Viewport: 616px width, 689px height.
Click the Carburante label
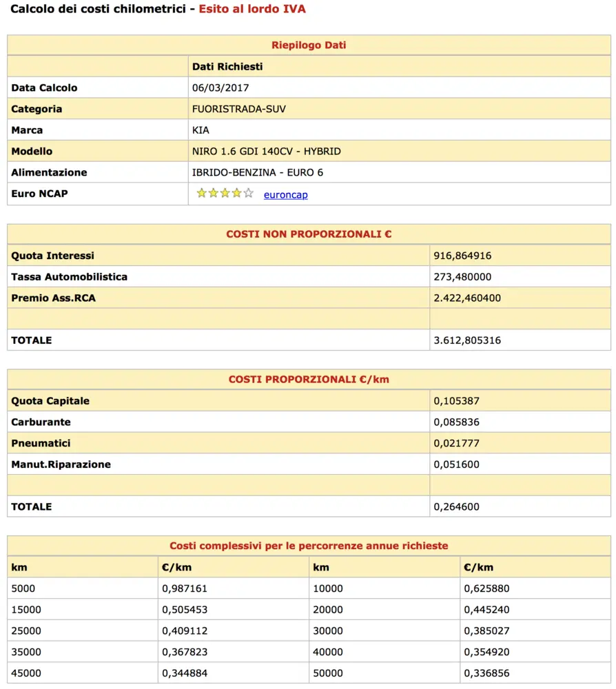pyautogui.click(x=41, y=422)
